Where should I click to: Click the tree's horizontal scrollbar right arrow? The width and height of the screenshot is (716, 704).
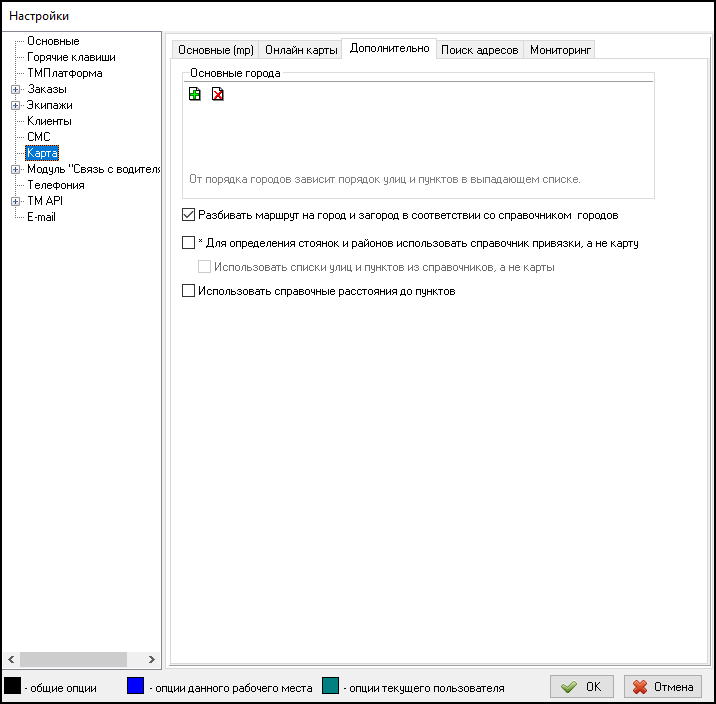[x=152, y=659]
